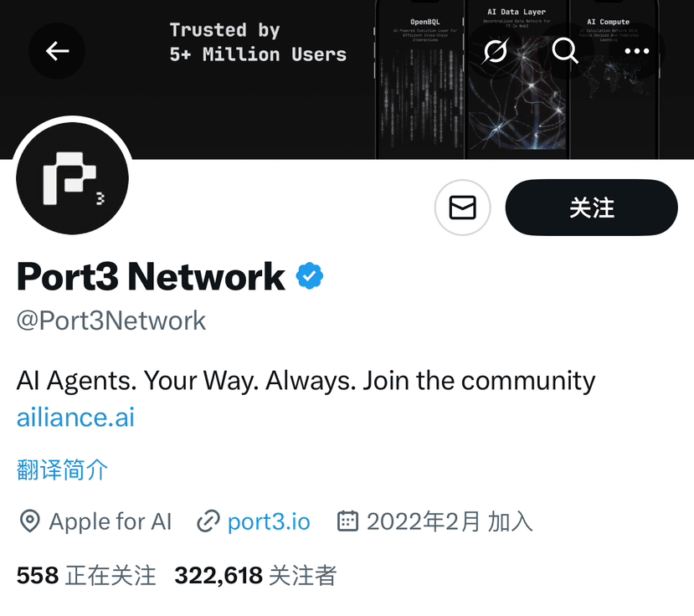Click the chain link icon
Image resolution: width=694 pixels, height=616 pixels.
(x=208, y=521)
